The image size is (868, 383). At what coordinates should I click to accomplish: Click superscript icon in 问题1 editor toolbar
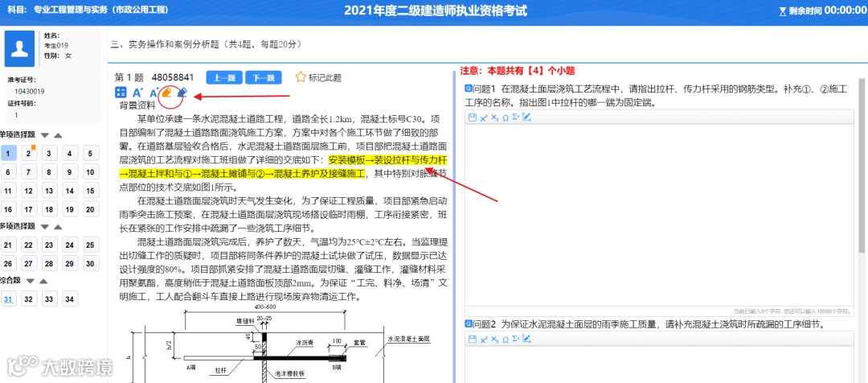[x=483, y=117]
